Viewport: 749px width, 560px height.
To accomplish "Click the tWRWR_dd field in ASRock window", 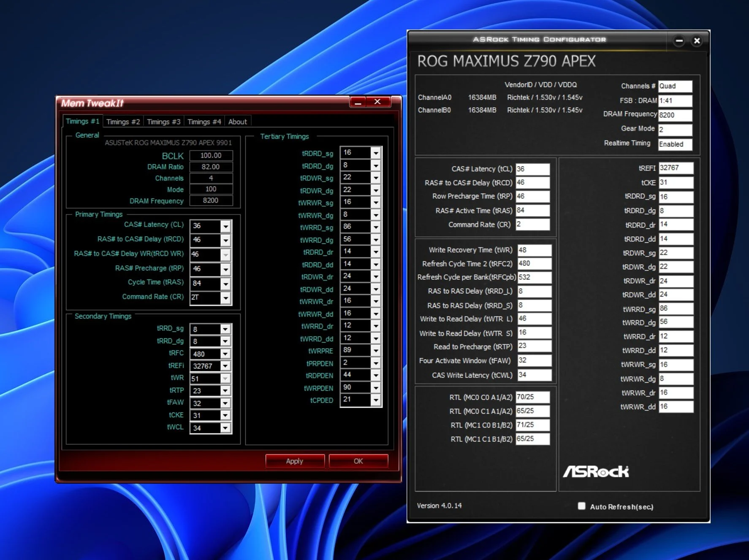I will tap(676, 406).
